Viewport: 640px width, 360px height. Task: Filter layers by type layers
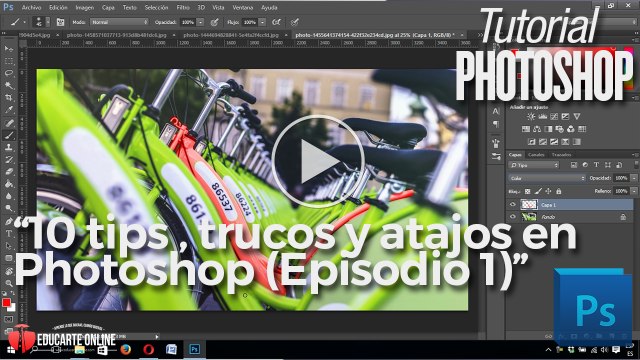click(x=596, y=165)
